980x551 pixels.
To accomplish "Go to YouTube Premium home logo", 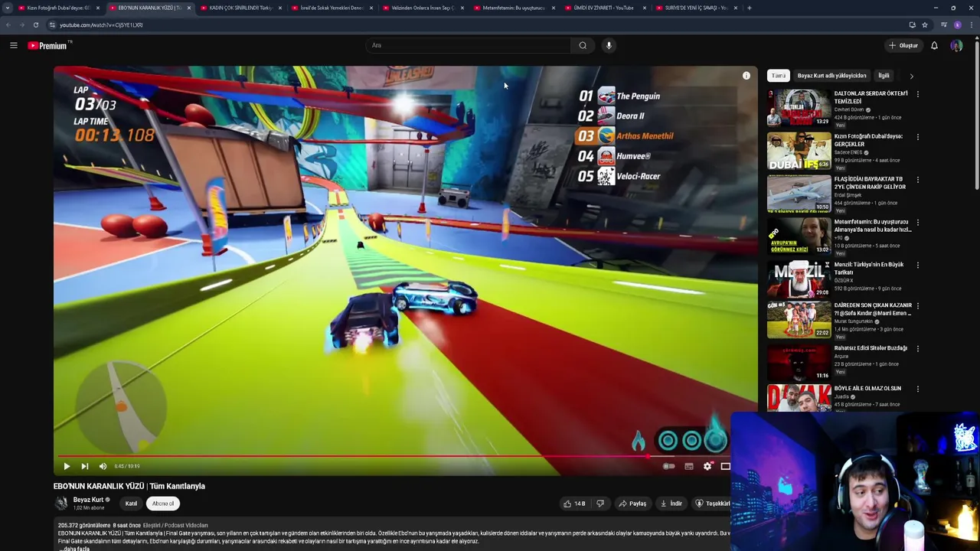I will click(x=47, y=45).
